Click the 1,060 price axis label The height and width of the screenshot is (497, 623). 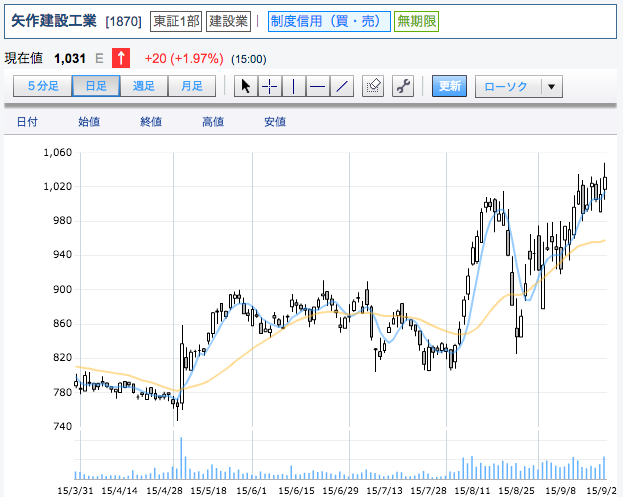pyautogui.click(x=58, y=153)
